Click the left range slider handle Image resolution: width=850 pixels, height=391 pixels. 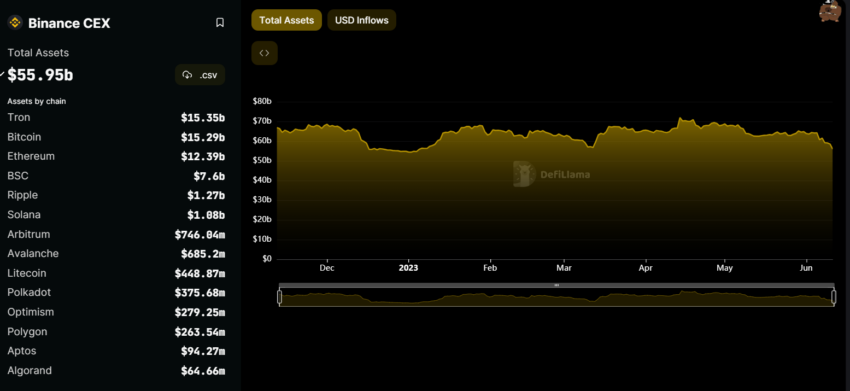[x=280, y=297]
